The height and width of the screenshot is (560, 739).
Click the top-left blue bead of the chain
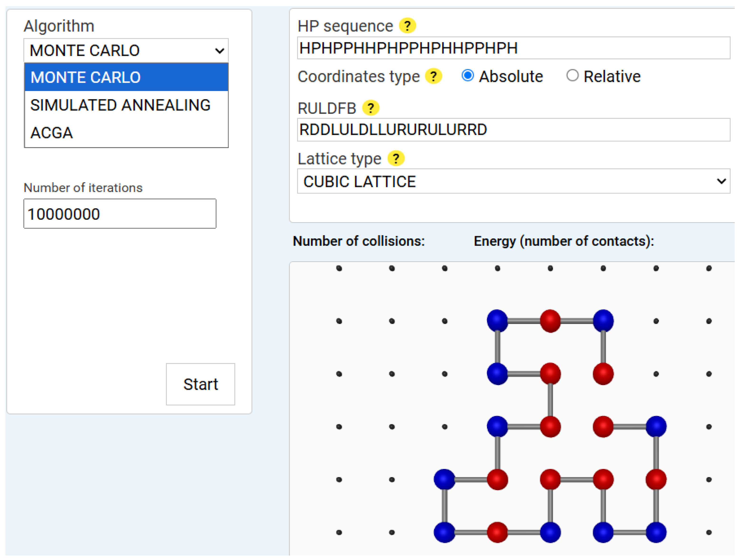coord(497,321)
